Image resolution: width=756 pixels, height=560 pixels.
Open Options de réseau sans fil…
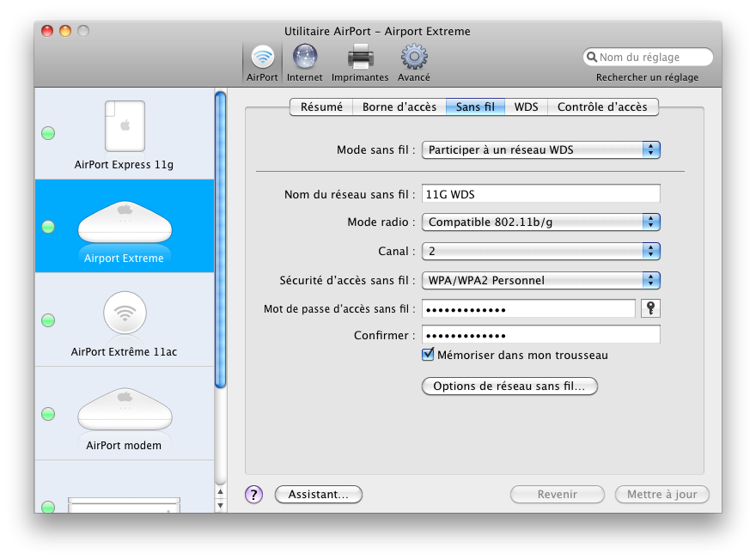(509, 386)
